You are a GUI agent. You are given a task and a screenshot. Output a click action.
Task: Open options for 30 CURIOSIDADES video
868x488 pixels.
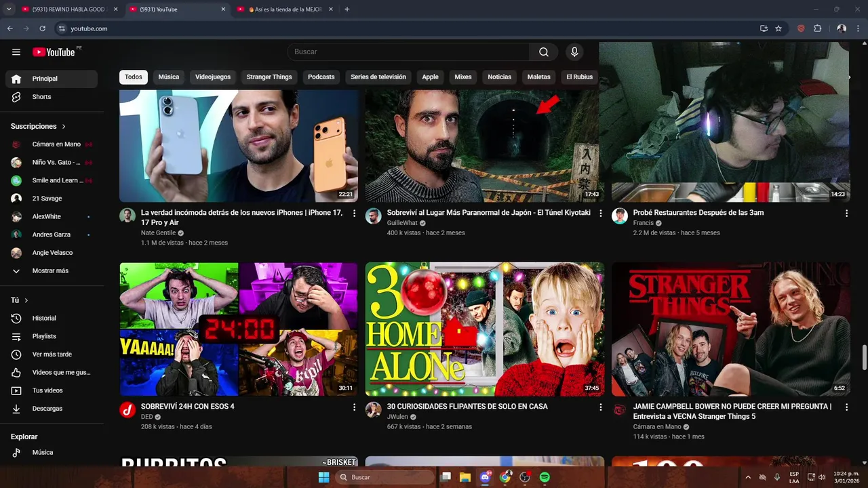[x=600, y=407]
